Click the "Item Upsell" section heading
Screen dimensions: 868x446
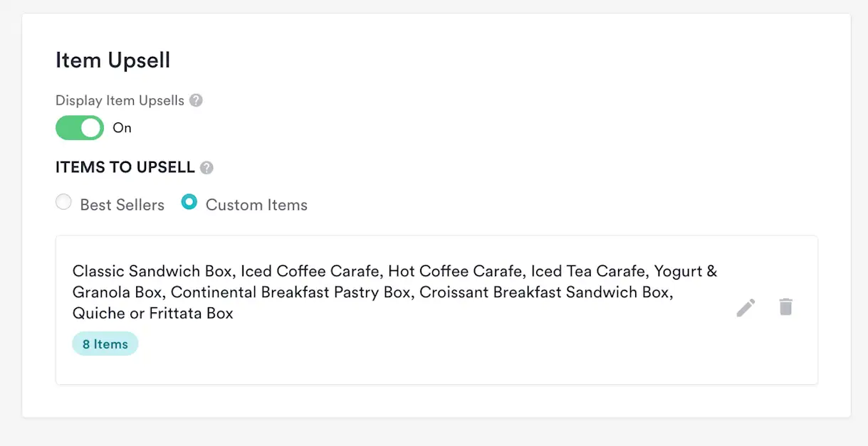click(113, 60)
